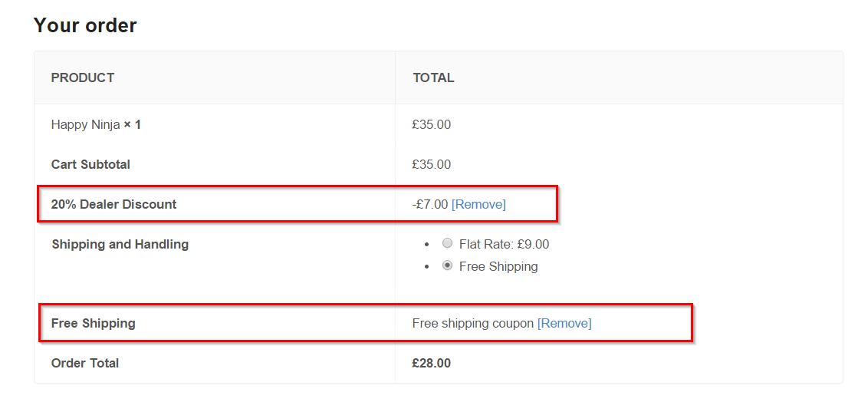The image size is (868, 402).
Task: Click the bold Free Shipping row label
Action: [94, 323]
